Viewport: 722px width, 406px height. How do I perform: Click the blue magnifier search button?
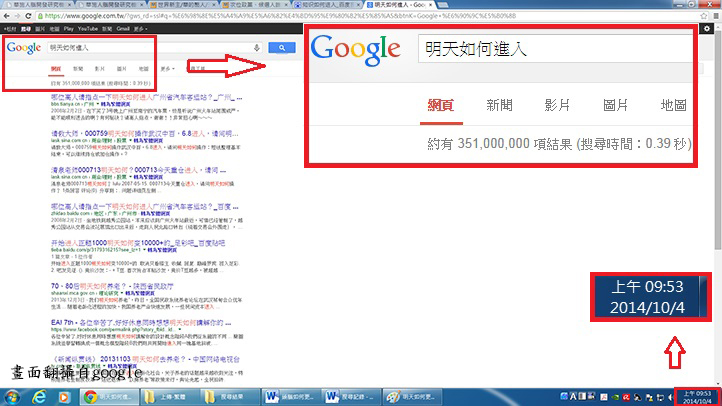(x=282, y=47)
